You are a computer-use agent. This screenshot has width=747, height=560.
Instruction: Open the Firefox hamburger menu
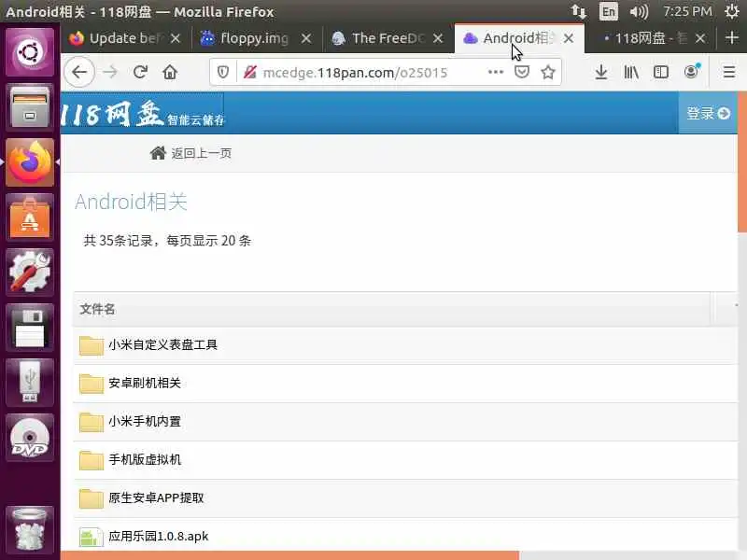[729, 73]
